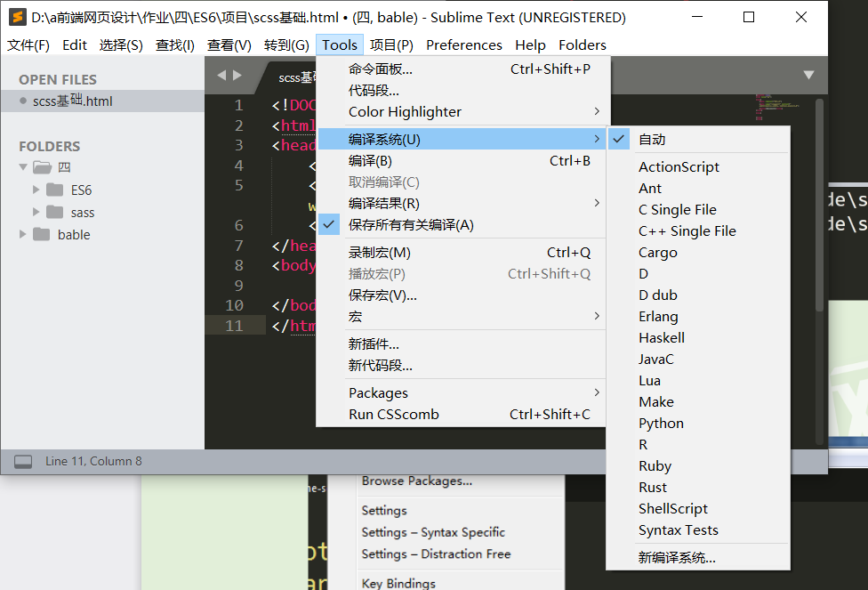868x590 pixels.
Task: Close the open Tools menu
Action: [x=340, y=44]
